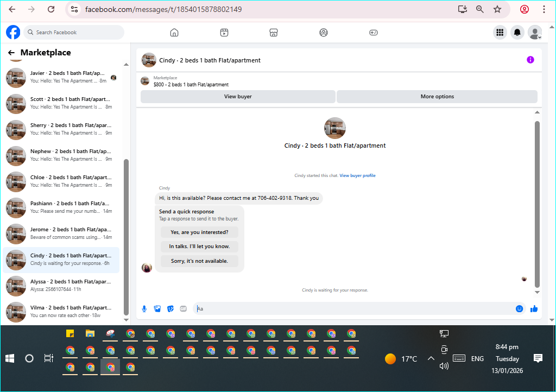Open the 17°C weather widget
Viewport: 556px width, 392px height.
(401, 359)
